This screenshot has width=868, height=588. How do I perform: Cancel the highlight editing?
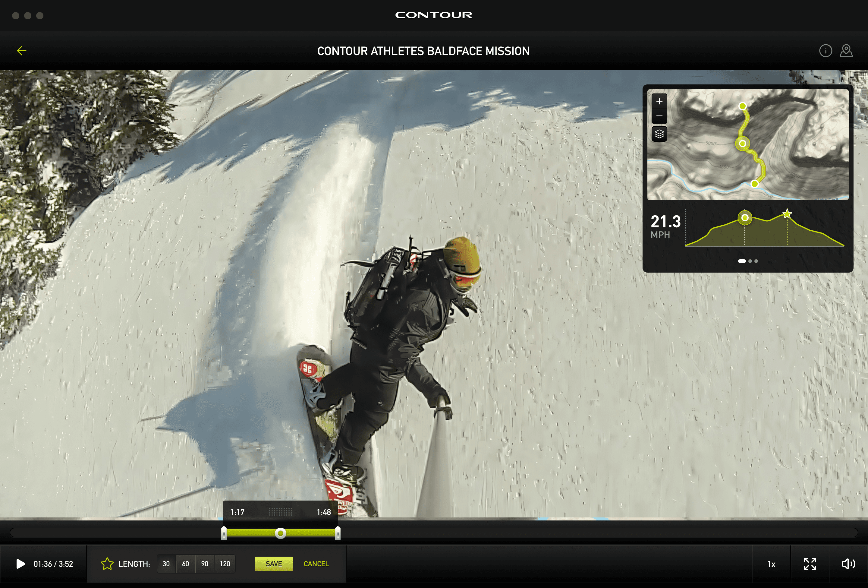click(316, 564)
